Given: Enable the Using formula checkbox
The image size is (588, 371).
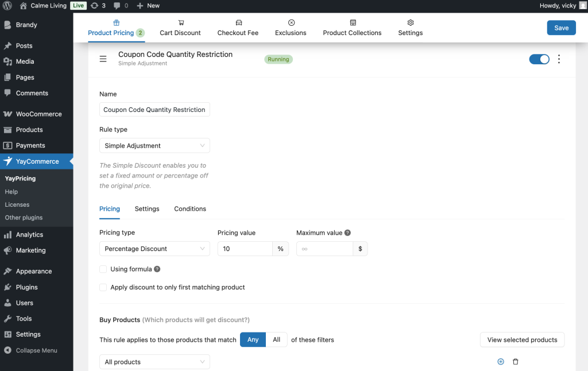Looking at the screenshot, I should (103, 269).
